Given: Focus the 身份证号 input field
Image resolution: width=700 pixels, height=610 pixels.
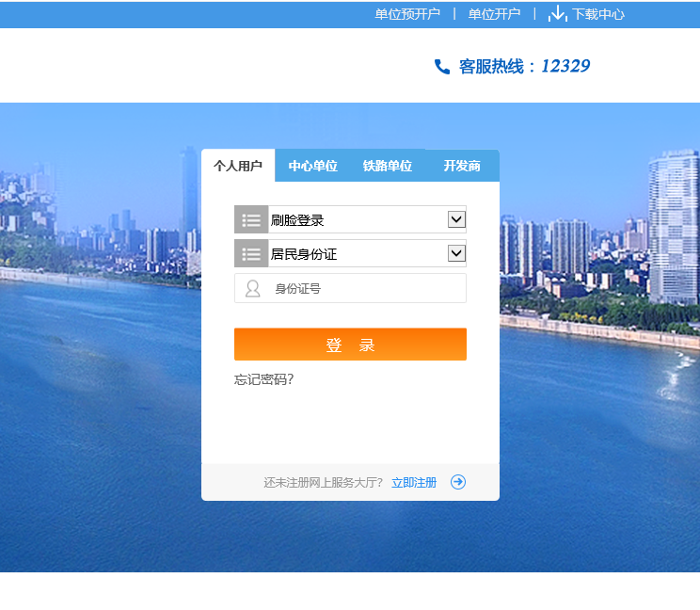Looking at the screenshot, I should [367, 289].
